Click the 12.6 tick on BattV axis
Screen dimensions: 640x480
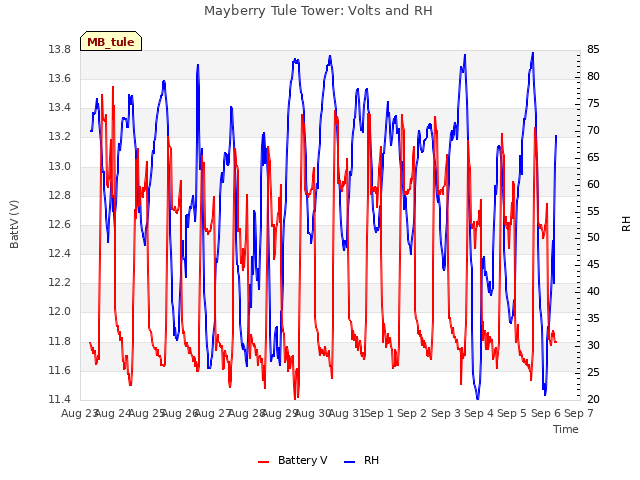point(60,224)
